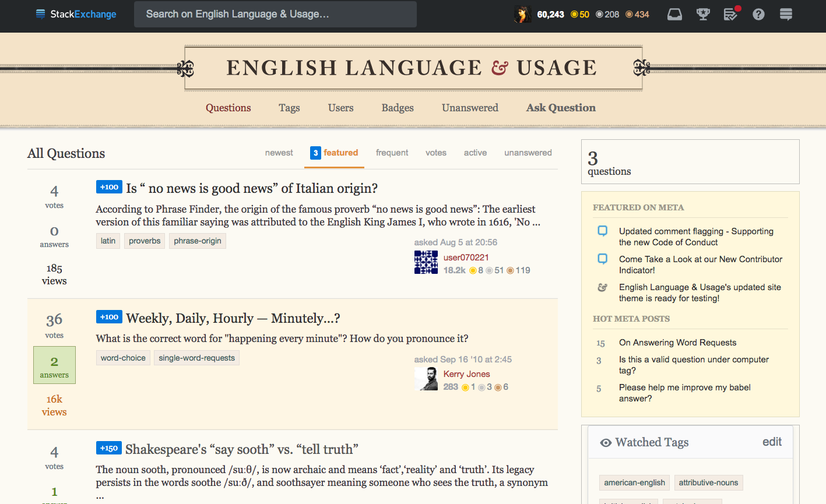
Task: Open the Tags navigation tab
Action: [x=289, y=108]
